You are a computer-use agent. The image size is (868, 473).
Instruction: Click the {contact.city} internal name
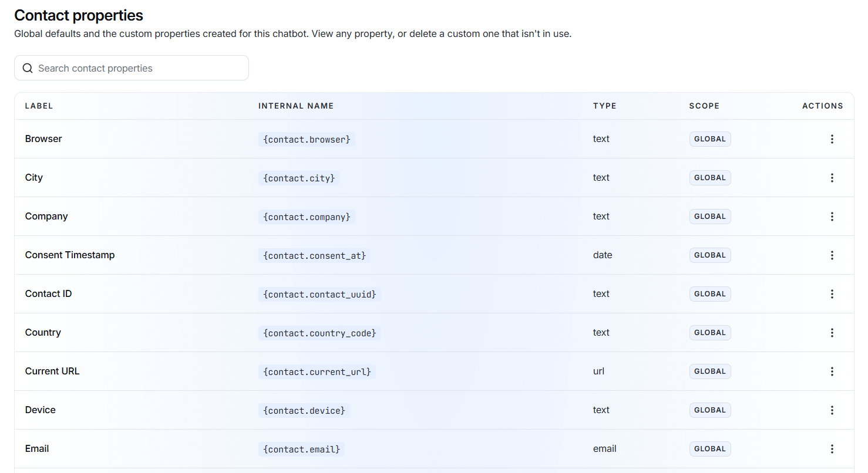click(x=299, y=178)
